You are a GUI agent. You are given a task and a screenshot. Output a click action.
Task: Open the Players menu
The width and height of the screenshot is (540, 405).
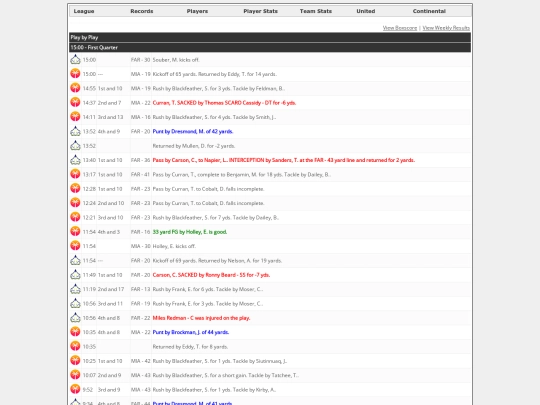(197, 11)
